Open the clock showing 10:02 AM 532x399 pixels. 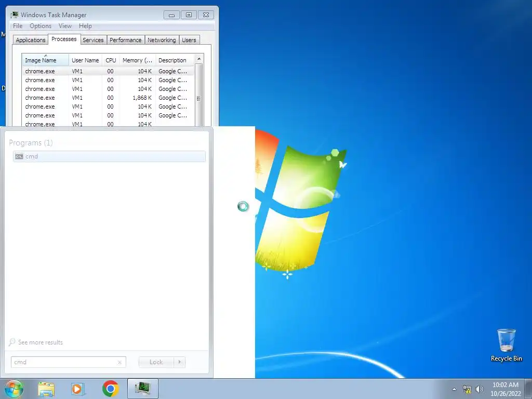tap(506, 389)
